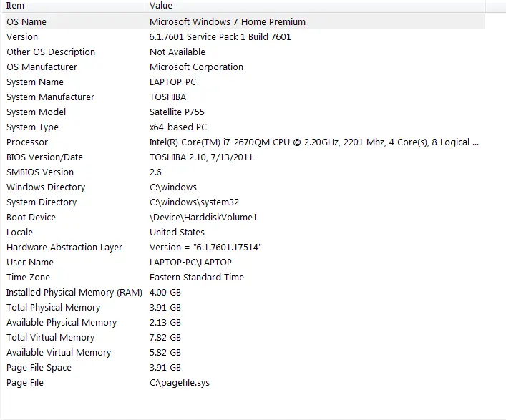Click the value 6.1.7601 Service Pack 1 Build 7601
The width and height of the screenshot is (506, 420).
coord(220,36)
